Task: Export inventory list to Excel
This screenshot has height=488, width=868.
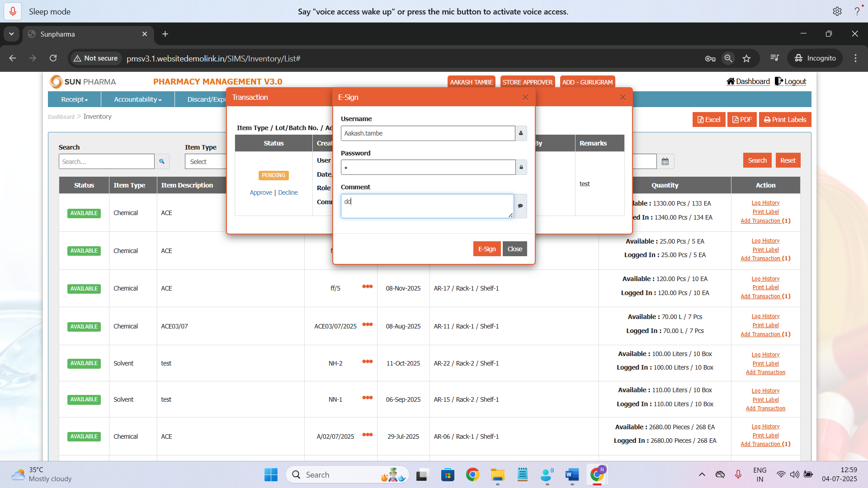Action: [708, 120]
